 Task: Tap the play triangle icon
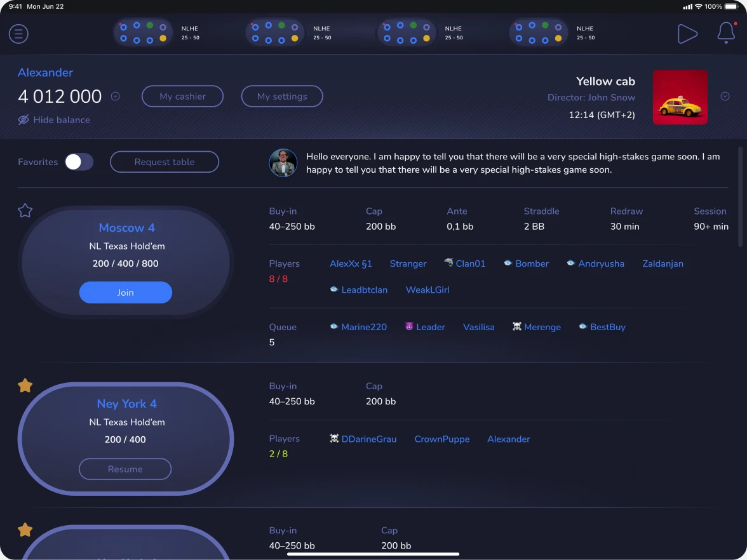coord(687,34)
